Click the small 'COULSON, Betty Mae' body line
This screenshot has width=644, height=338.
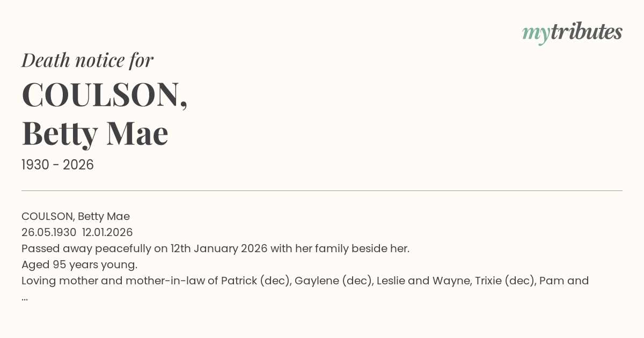[x=76, y=216]
